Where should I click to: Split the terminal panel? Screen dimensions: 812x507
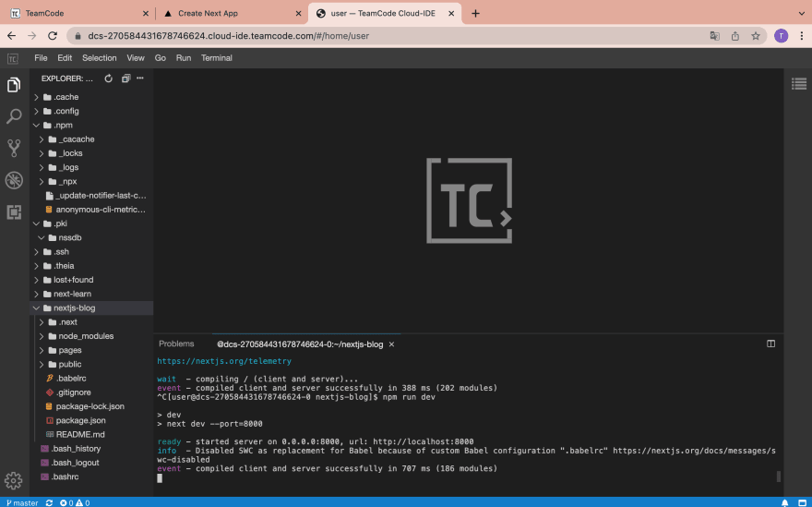[770, 344]
